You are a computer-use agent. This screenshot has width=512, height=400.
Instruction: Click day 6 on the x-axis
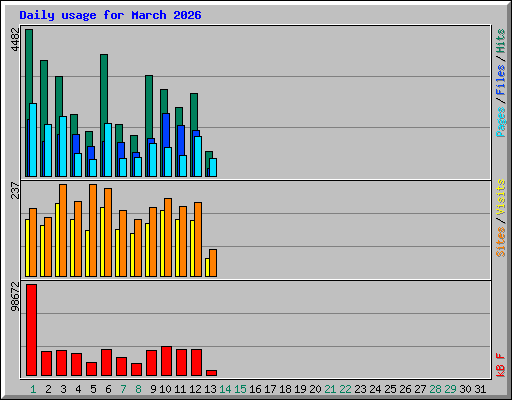(x=108, y=389)
